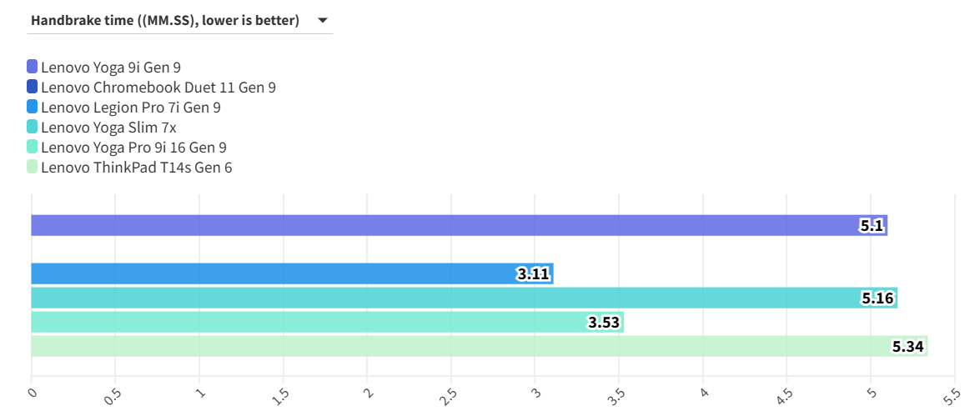Viewport: 980px width, 416px height.
Task: Click the Lenovo Yoga 9i Gen 9 color swatch
Action: (x=33, y=67)
